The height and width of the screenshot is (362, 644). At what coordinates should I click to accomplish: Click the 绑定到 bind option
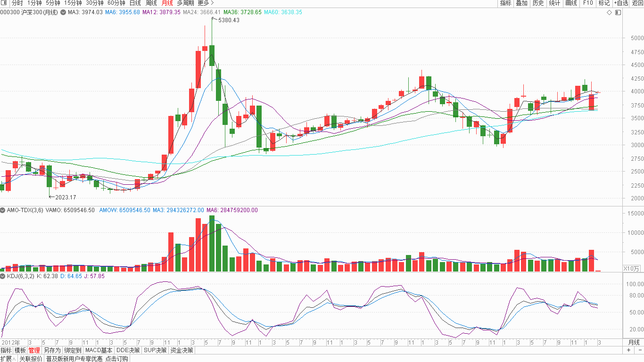(x=73, y=351)
